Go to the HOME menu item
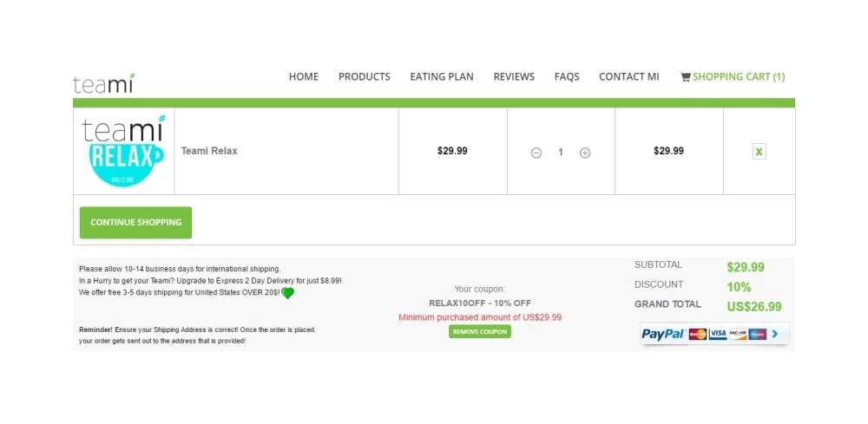The height and width of the screenshot is (424, 868). (x=303, y=77)
